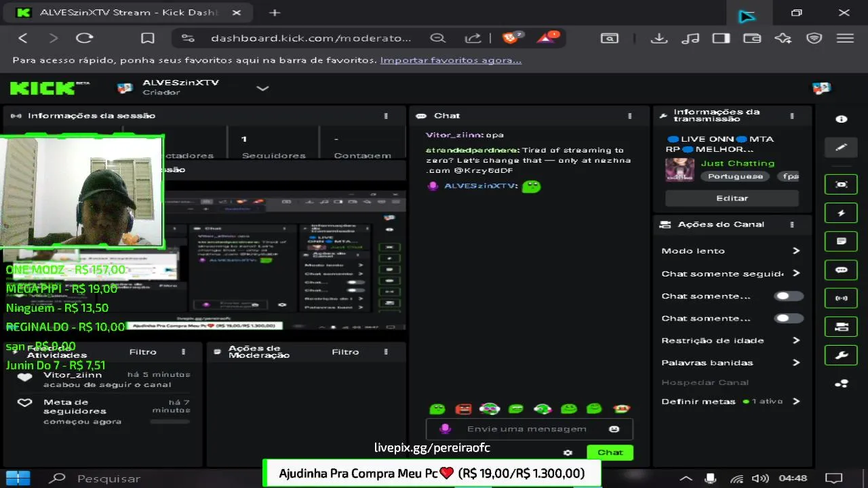The image size is (868, 488).
Task: Click the lightning bolt sidebar icon
Action: tap(842, 213)
